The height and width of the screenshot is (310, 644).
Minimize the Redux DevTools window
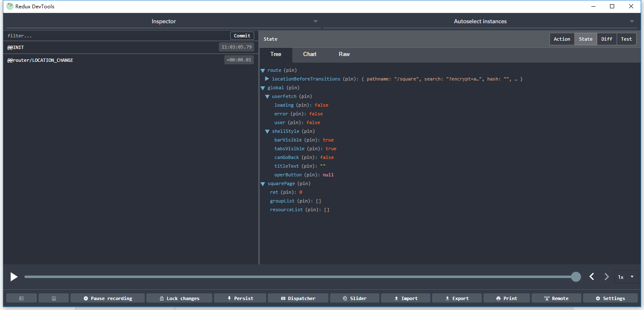click(x=593, y=6)
